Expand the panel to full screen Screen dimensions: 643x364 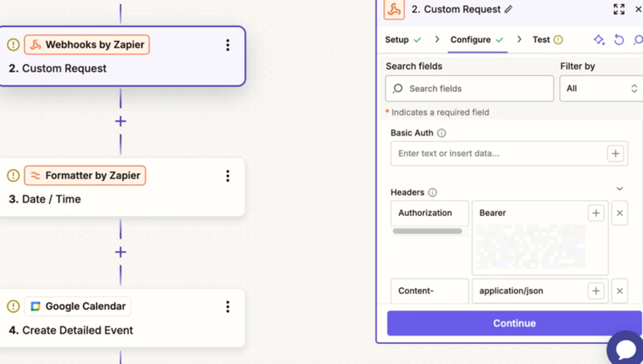pos(619,9)
